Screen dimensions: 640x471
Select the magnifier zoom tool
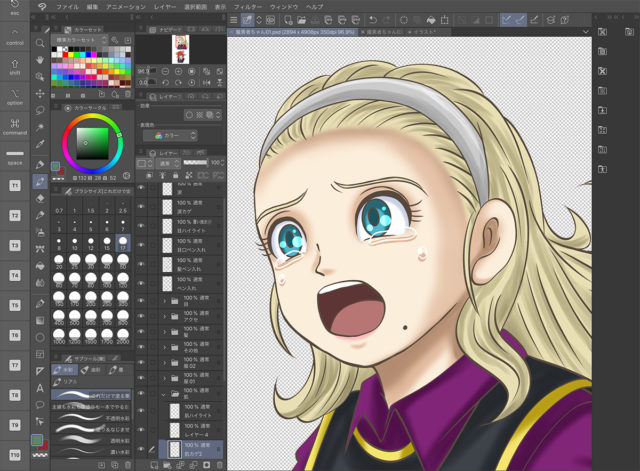[x=40, y=43]
